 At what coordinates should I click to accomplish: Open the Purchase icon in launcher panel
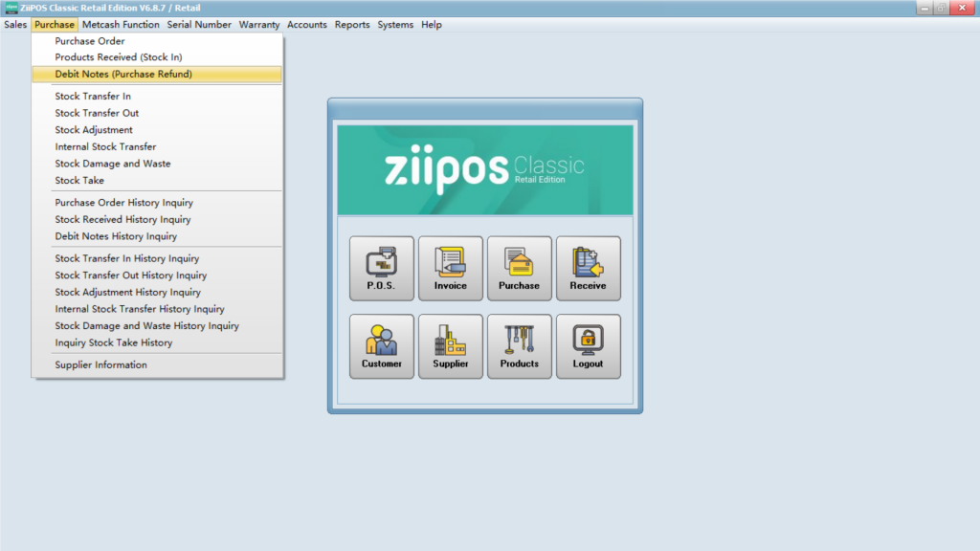tap(520, 268)
